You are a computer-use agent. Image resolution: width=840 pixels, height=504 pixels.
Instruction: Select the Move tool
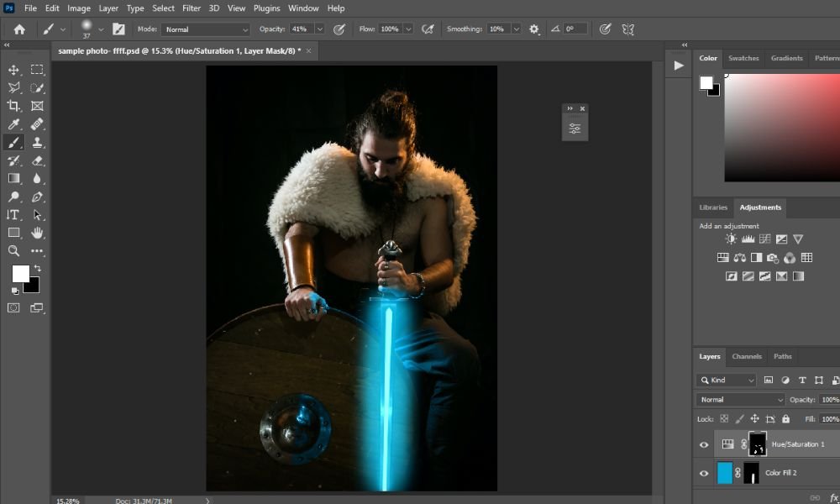pos(14,70)
